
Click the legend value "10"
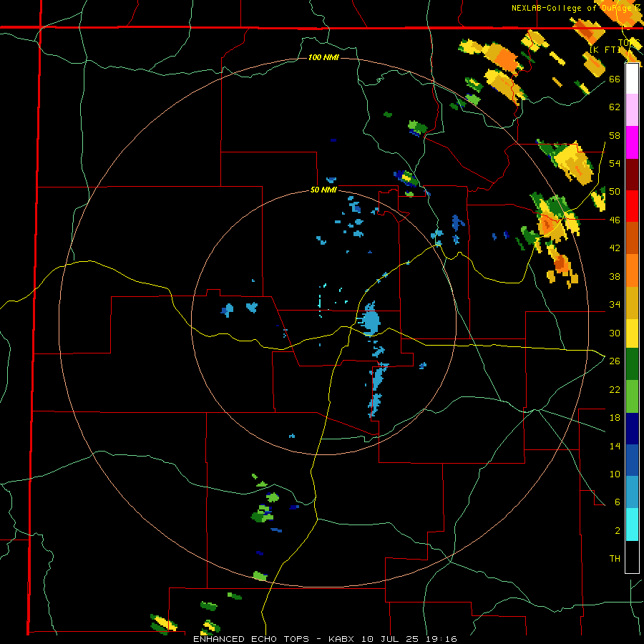coord(615,474)
